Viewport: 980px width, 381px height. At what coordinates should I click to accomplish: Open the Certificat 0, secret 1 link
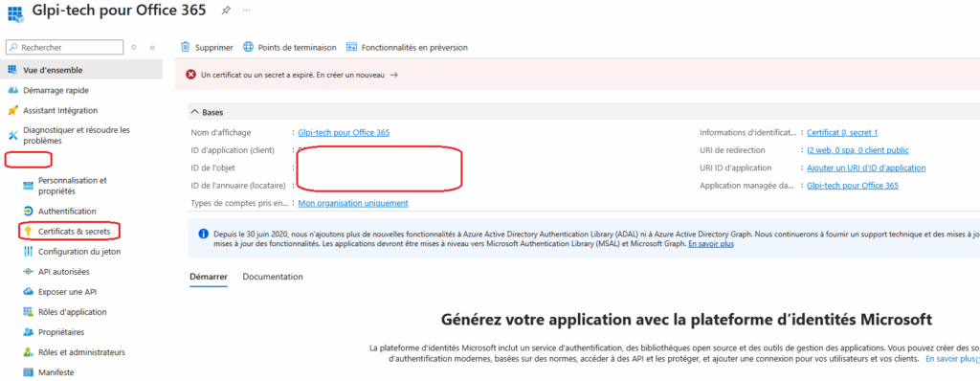tap(842, 133)
